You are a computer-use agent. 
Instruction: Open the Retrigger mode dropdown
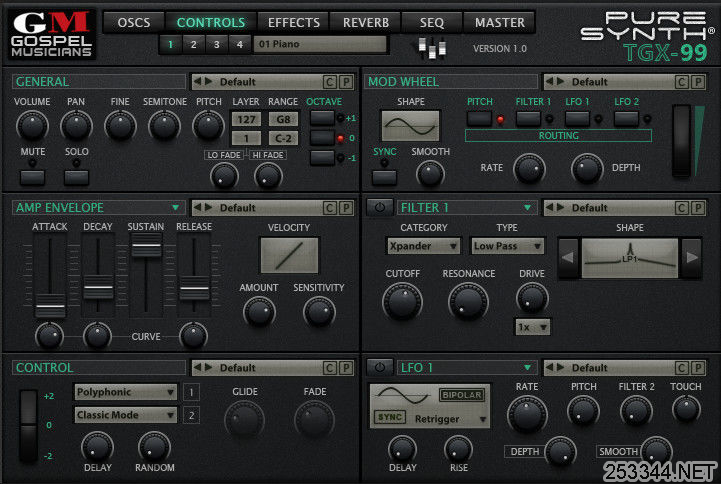pos(451,419)
